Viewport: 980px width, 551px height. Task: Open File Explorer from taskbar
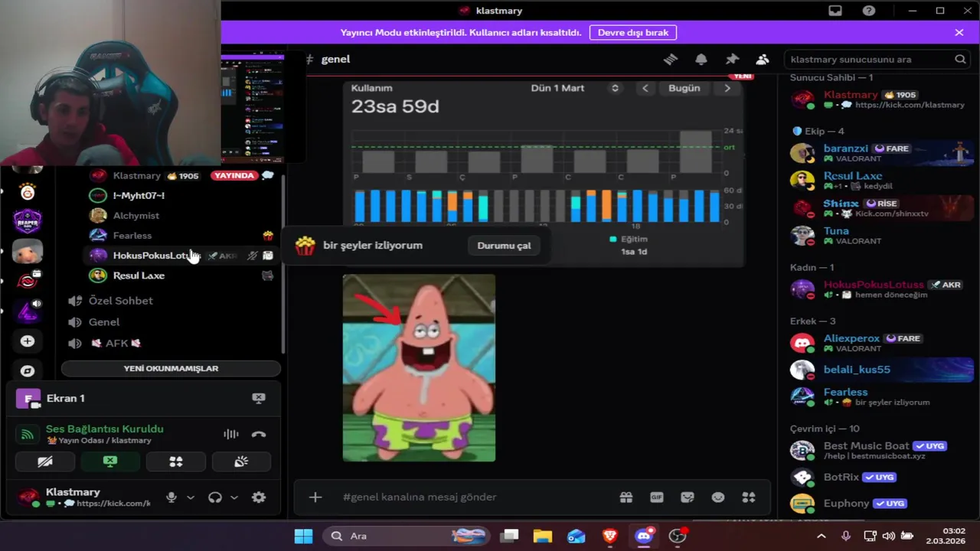[543, 536]
